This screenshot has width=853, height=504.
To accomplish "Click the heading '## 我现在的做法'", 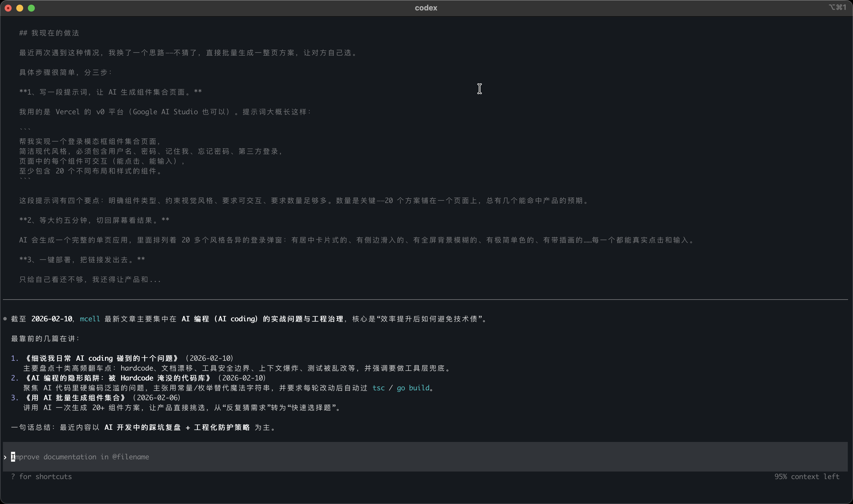I will point(49,33).
